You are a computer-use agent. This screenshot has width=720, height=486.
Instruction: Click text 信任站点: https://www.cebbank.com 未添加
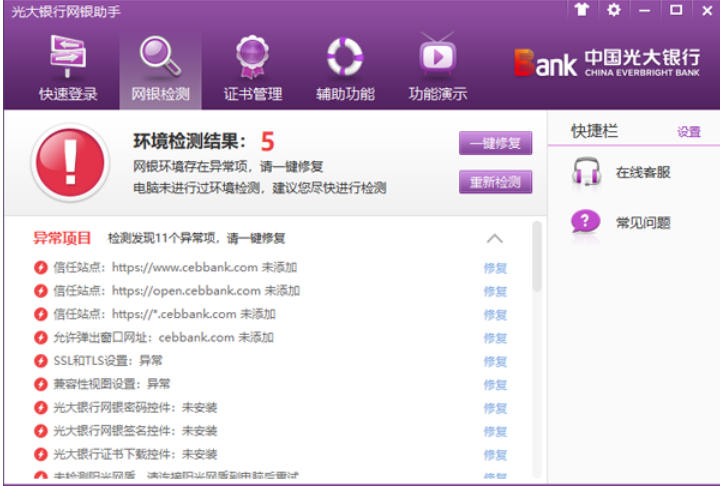175,267
